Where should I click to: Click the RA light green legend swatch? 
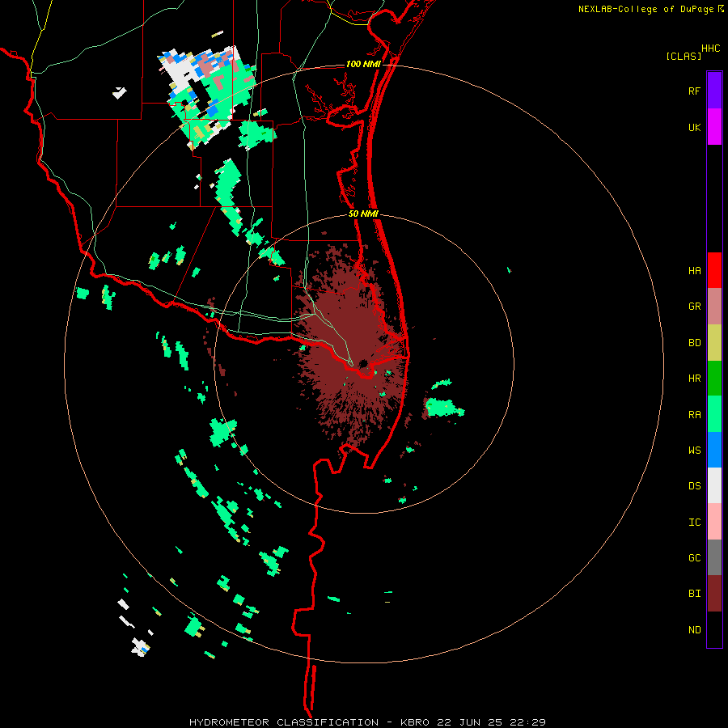coord(714,413)
